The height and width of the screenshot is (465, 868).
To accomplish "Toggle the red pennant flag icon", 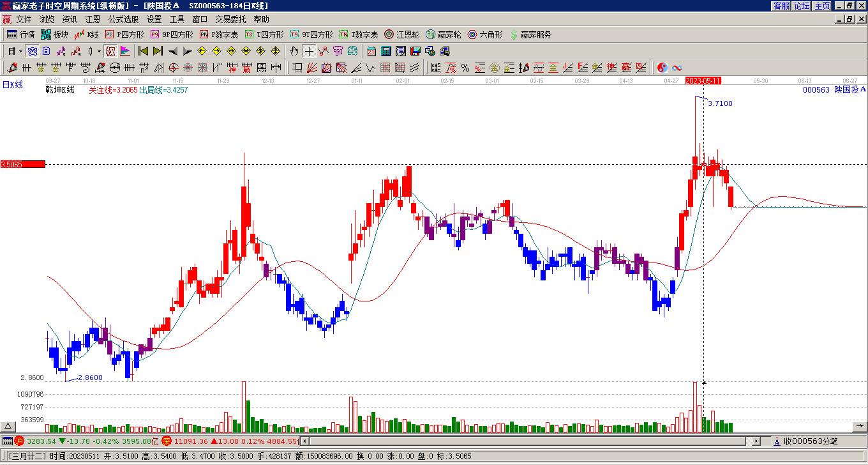I will (125, 51).
